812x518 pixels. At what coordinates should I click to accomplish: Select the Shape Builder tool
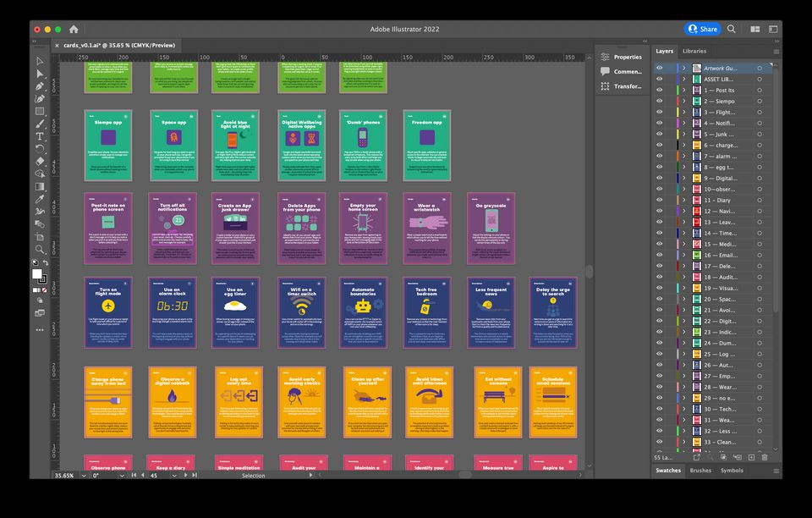(x=40, y=174)
